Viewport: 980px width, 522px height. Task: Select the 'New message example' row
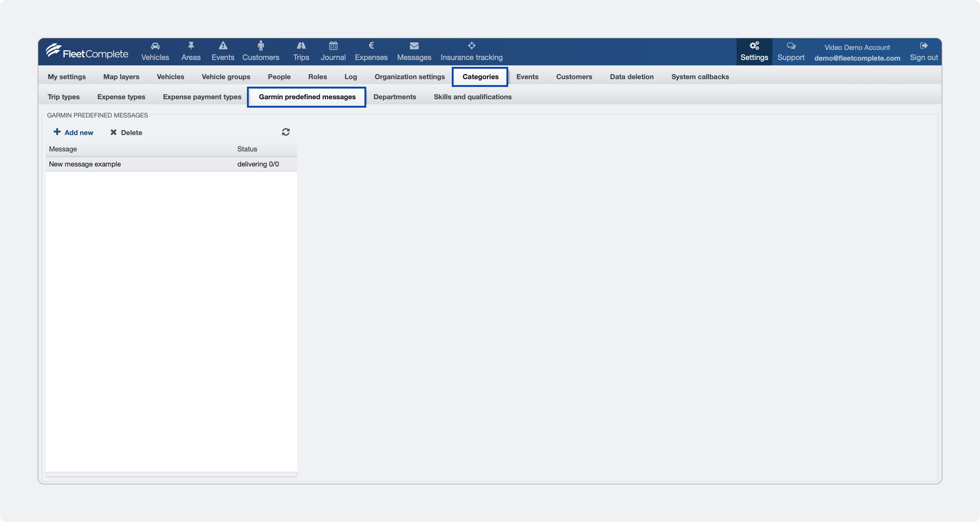(x=171, y=164)
